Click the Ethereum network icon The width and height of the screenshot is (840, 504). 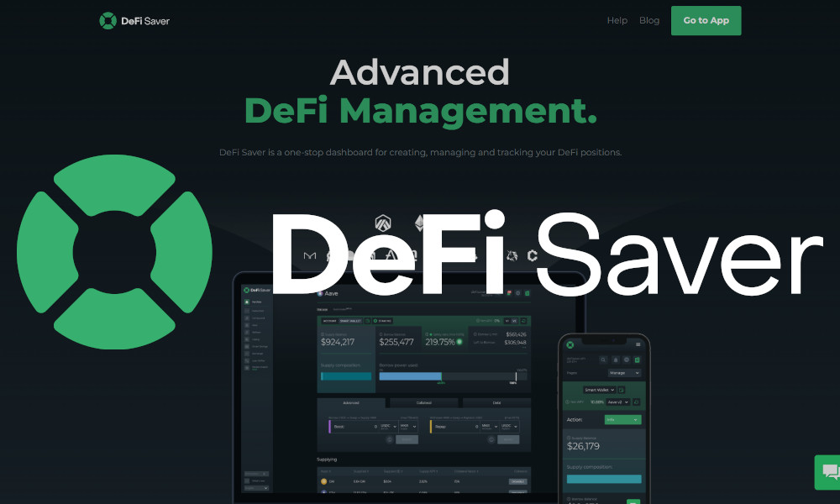[419, 223]
